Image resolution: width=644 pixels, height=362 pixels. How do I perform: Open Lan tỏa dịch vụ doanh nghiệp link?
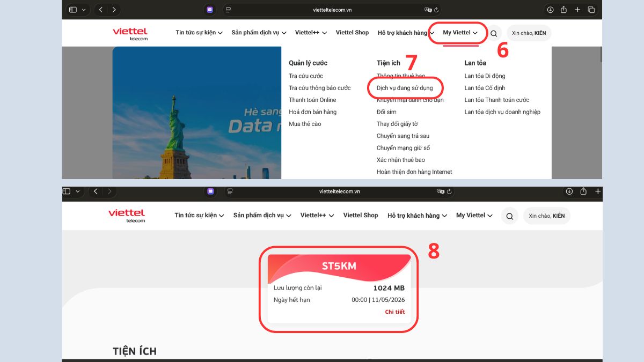click(x=502, y=112)
